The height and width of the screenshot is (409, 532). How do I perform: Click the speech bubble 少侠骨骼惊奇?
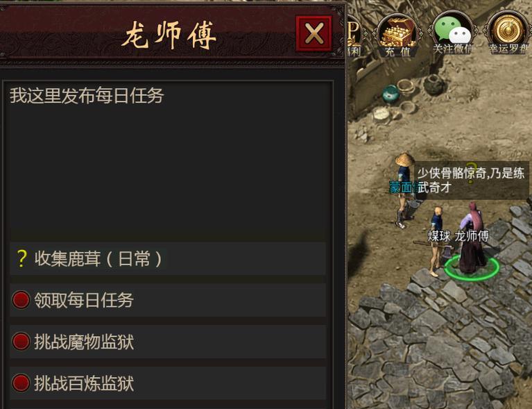tap(471, 180)
